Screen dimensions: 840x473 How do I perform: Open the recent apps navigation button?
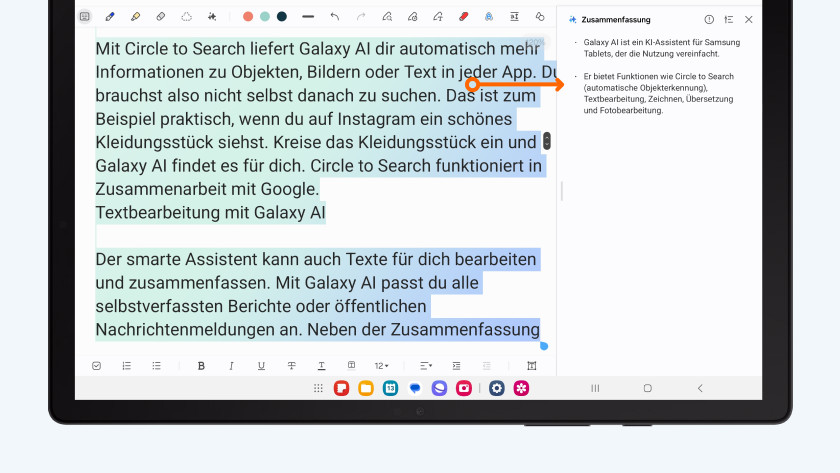[x=595, y=388]
